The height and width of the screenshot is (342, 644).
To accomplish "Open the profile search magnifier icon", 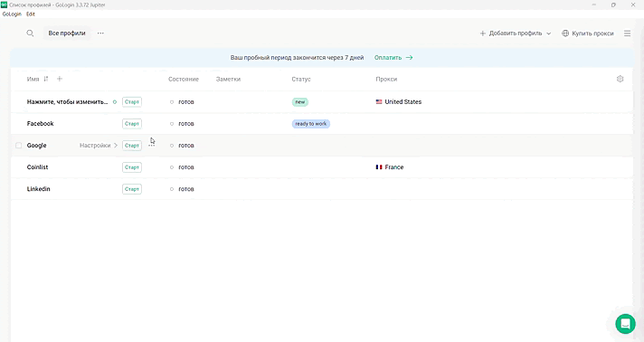I will pyautogui.click(x=30, y=33).
